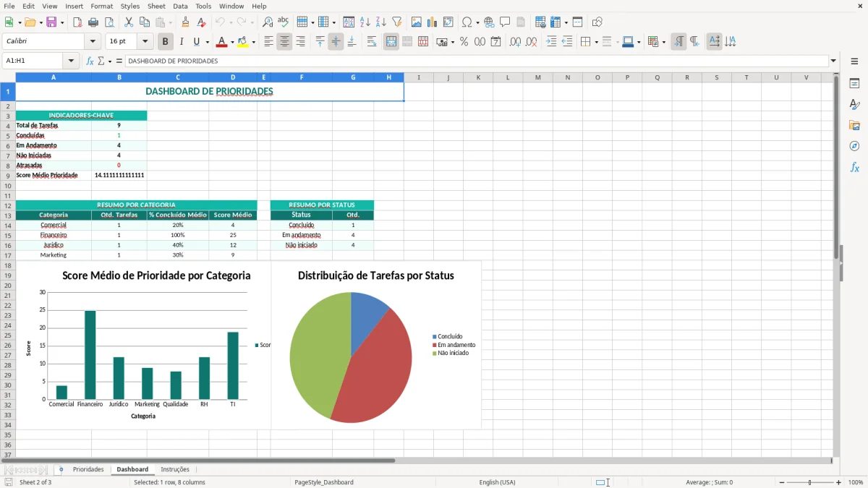Click Add Decimal Place icon
Viewport: 868px width, 488px height.
coord(515,42)
